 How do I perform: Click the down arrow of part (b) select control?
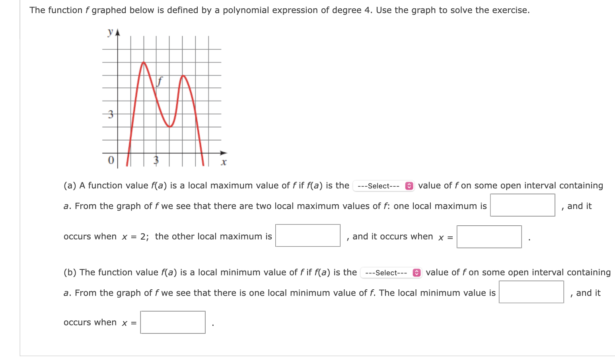[x=416, y=275]
